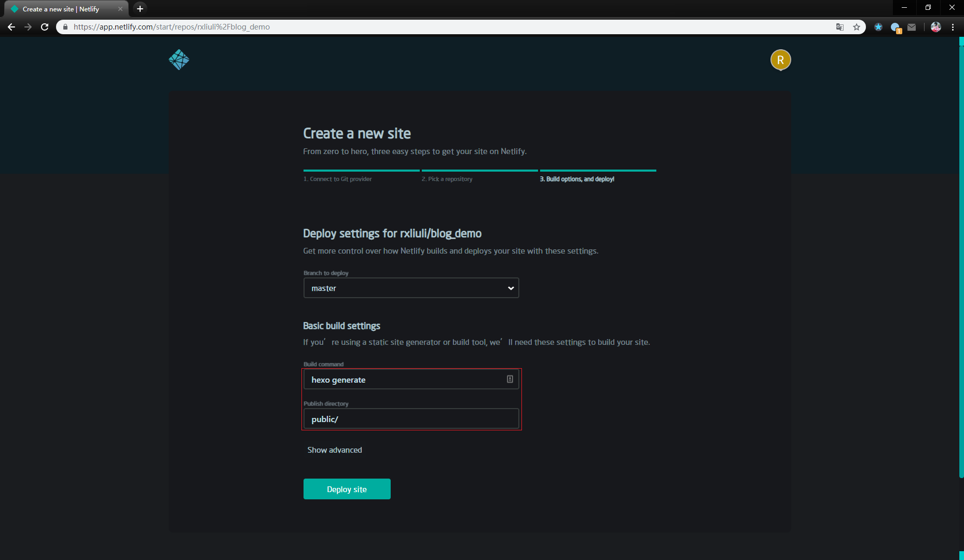Click the Netlify logo icon
The width and height of the screenshot is (964, 560).
click(179, 60)
